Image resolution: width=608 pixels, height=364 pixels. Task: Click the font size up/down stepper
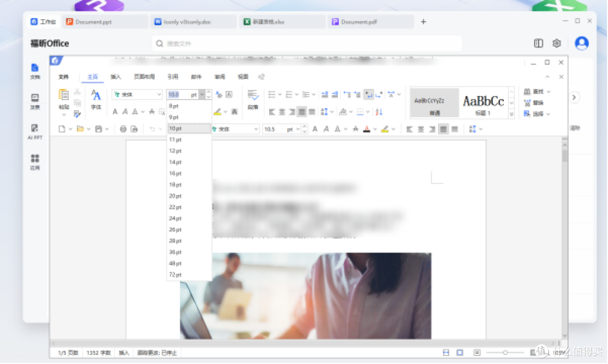point(209,95)
